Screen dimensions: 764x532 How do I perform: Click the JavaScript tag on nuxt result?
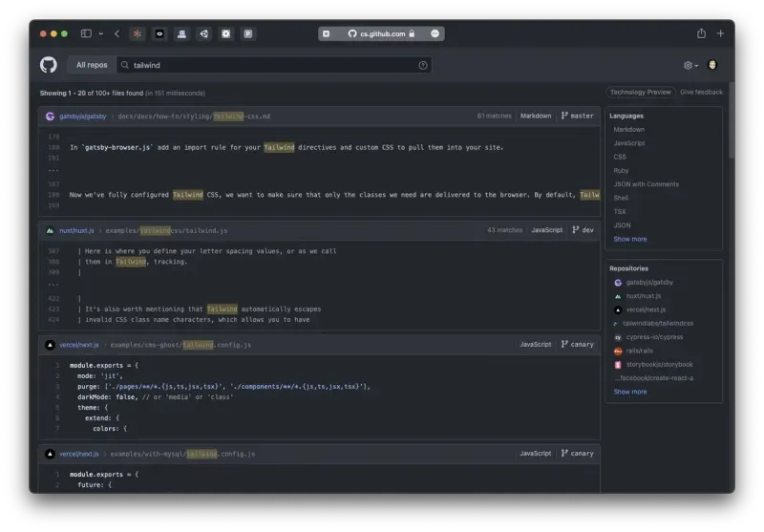546,230
